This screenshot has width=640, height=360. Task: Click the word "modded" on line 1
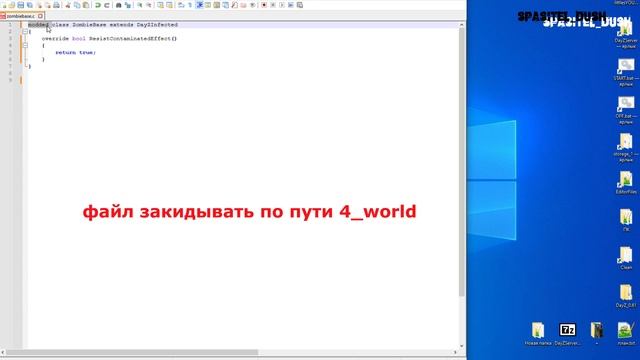click(38, 25)
